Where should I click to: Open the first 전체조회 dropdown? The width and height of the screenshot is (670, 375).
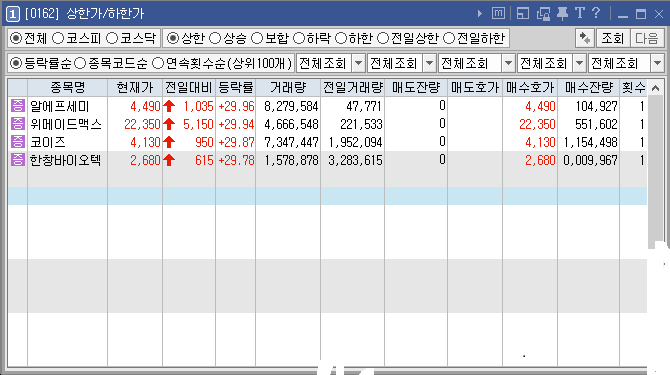(359, 64)
